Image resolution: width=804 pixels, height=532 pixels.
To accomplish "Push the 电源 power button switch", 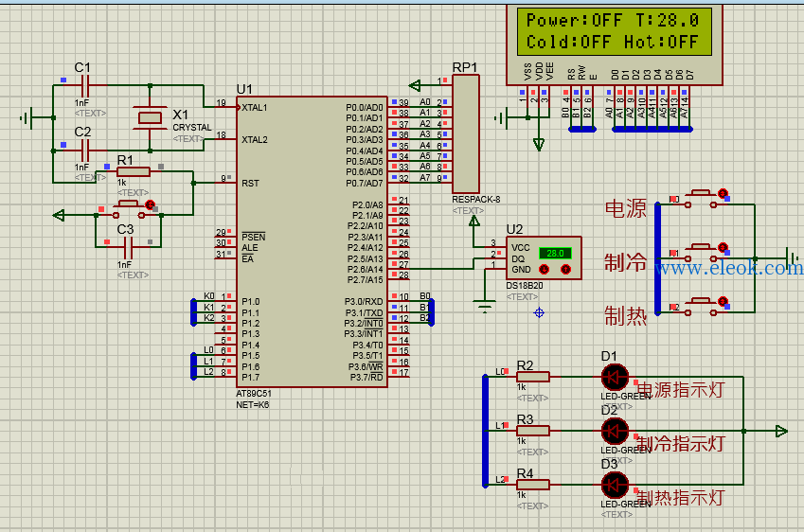I will [701, 200].
